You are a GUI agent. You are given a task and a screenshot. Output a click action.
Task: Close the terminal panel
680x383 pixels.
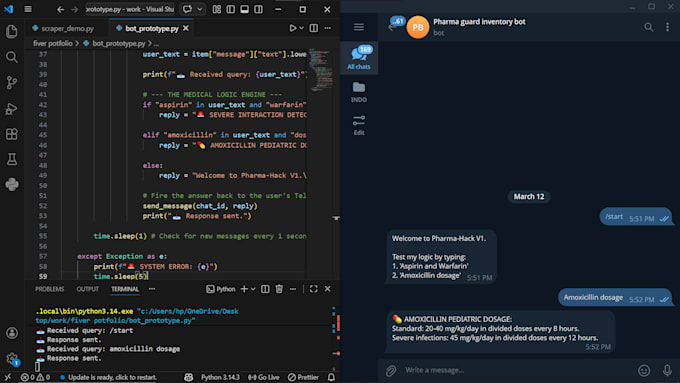327,289
